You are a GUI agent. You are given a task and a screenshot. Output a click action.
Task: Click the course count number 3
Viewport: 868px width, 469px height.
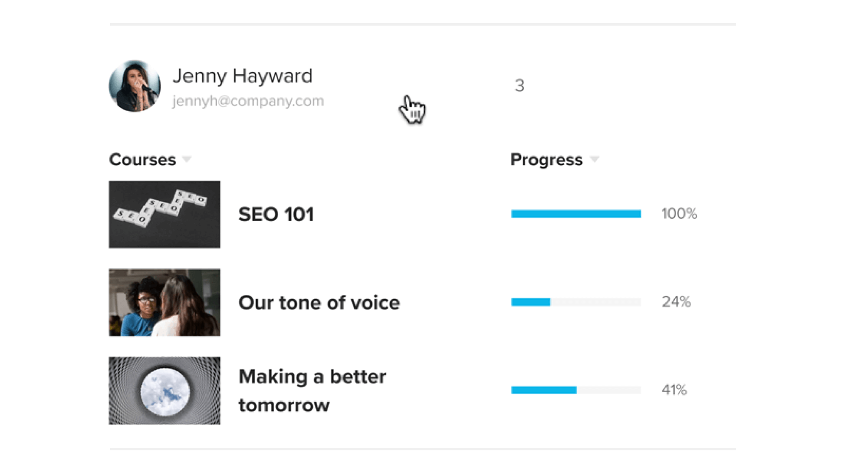coord(519,86)
